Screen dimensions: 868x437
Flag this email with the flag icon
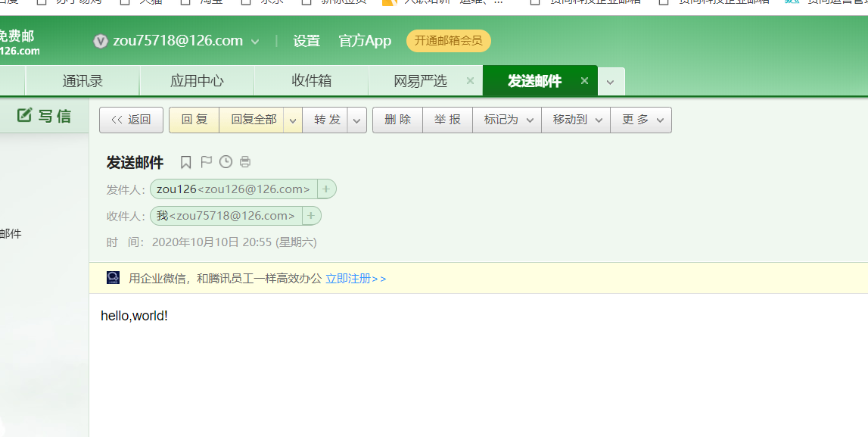206,162
